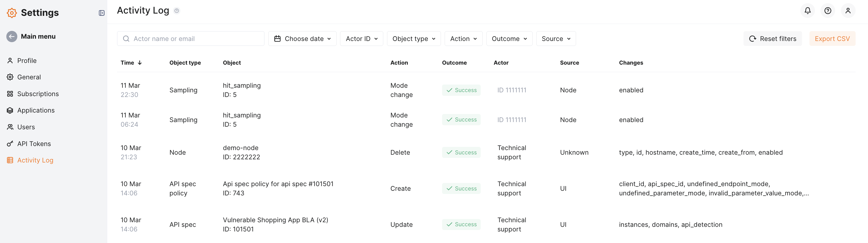This screenshot has height=243, width=868.
Task: Select Users in the sidebar
Action: click(26, 127)
